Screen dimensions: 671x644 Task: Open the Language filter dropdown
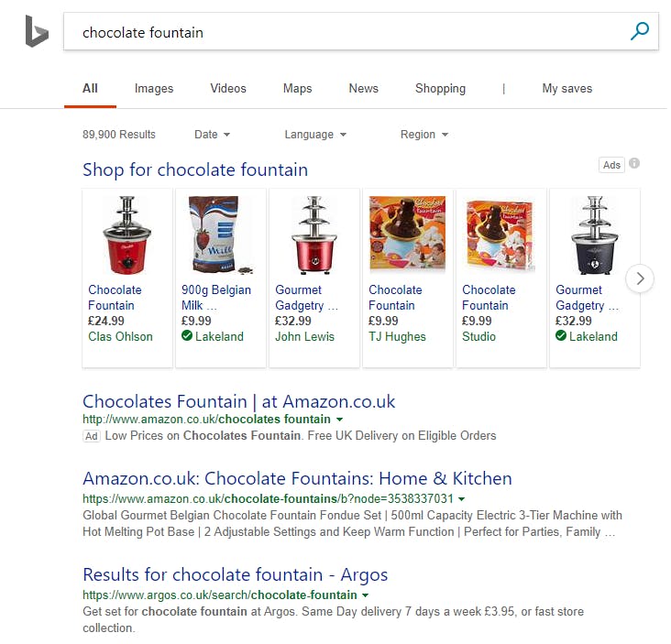(315, 135)
